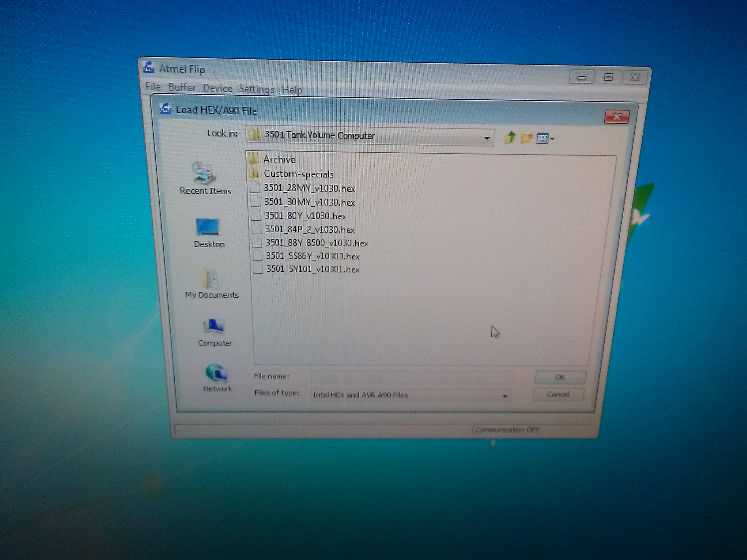The image size is (747, 560).
Task: Expand the Look in folder dropdown
Action: pos(487,138)
